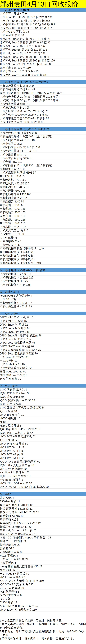Click '小米无线路由器 AX3000T 105'

18,140
